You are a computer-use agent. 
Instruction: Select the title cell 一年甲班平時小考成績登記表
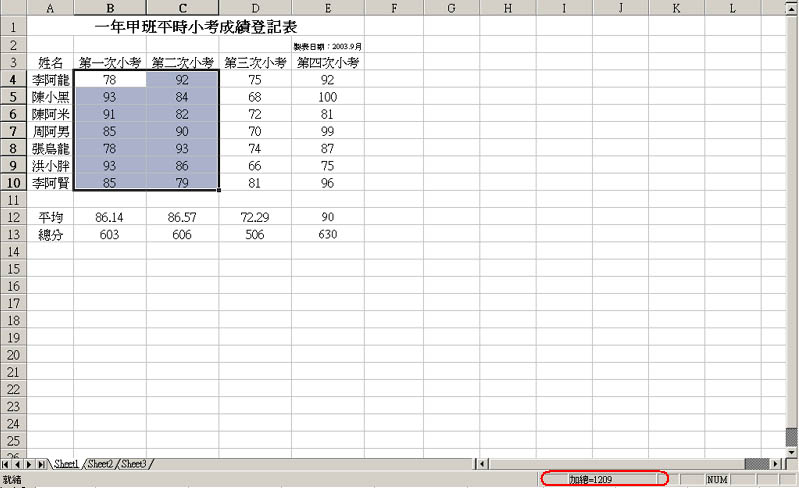[x=196, y=26]
